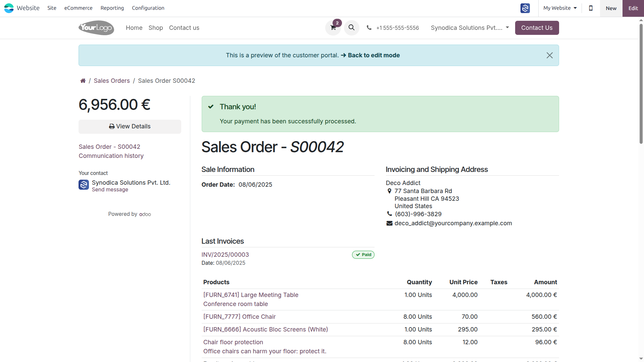Click the address pin icon

(x=389, y=191)
